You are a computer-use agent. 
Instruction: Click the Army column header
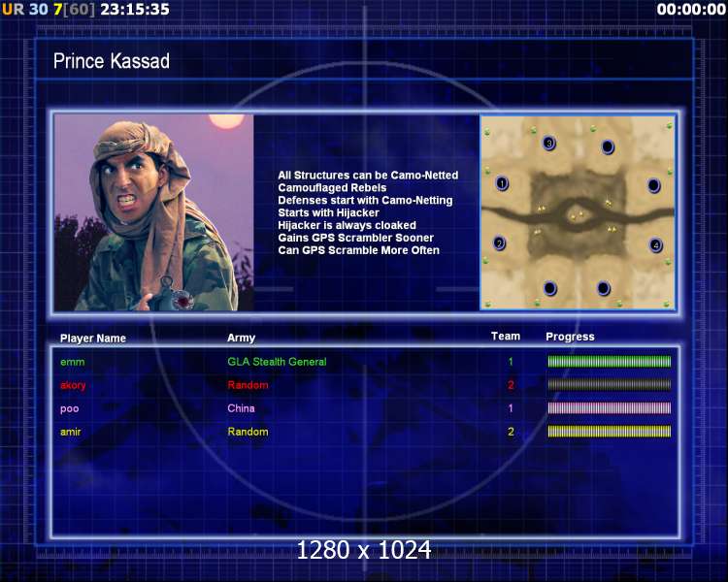click(x=241, y=338)
